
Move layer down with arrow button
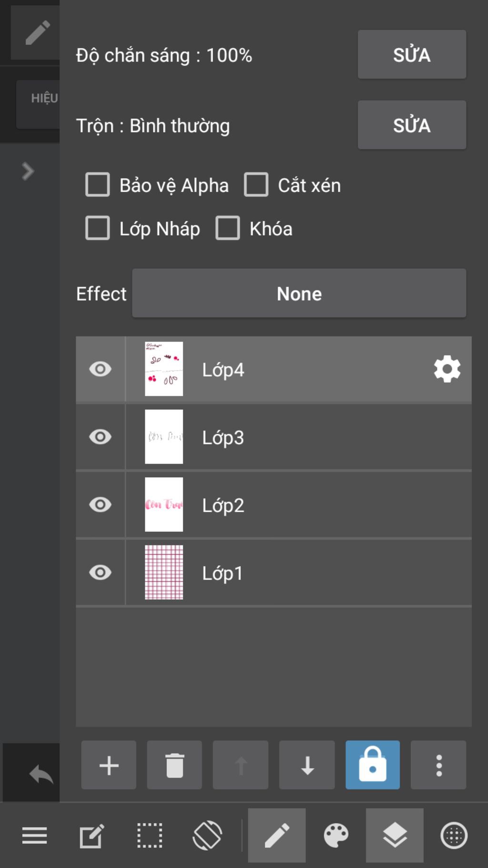click(x=307, y=765)
